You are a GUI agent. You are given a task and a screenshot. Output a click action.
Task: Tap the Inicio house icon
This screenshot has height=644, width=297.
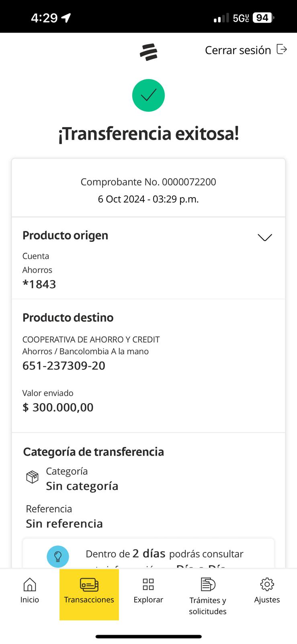tap(30, 584)
